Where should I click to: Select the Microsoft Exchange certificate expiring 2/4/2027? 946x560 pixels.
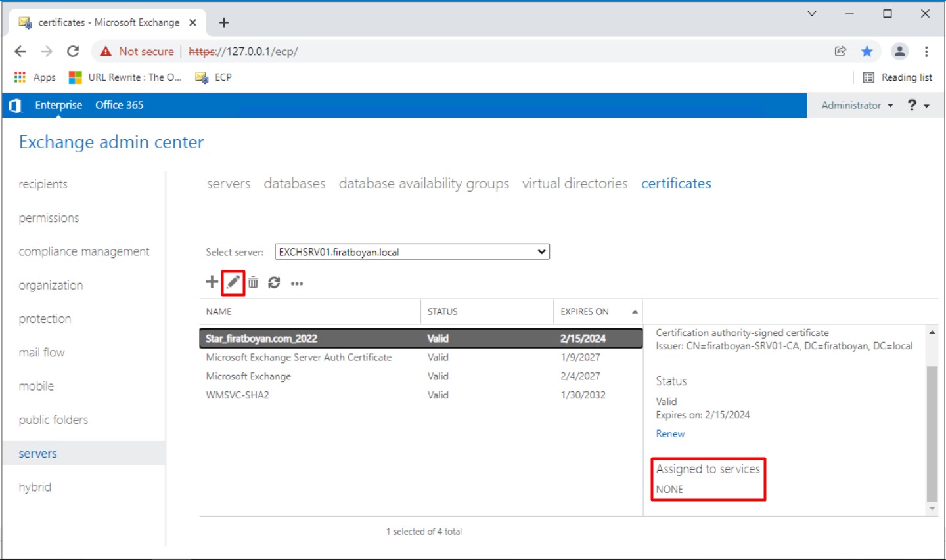(x=421, y=376)
